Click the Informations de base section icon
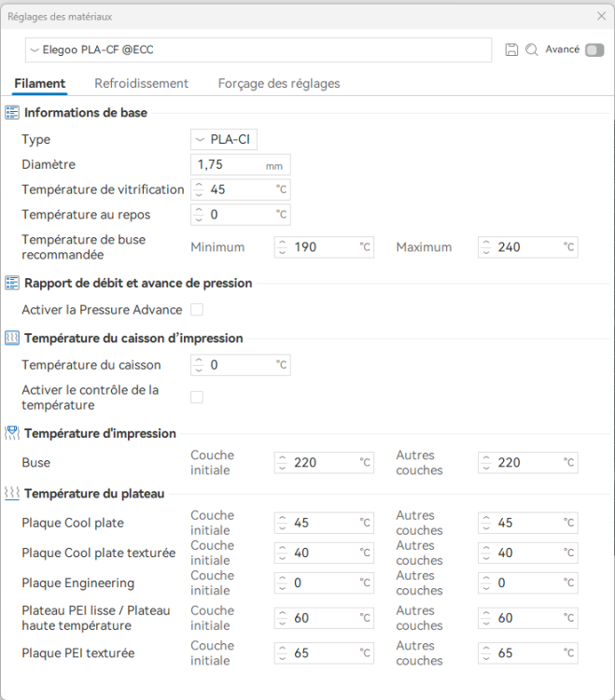This screenshot has width=615, height=700. (x=12, y=113)
